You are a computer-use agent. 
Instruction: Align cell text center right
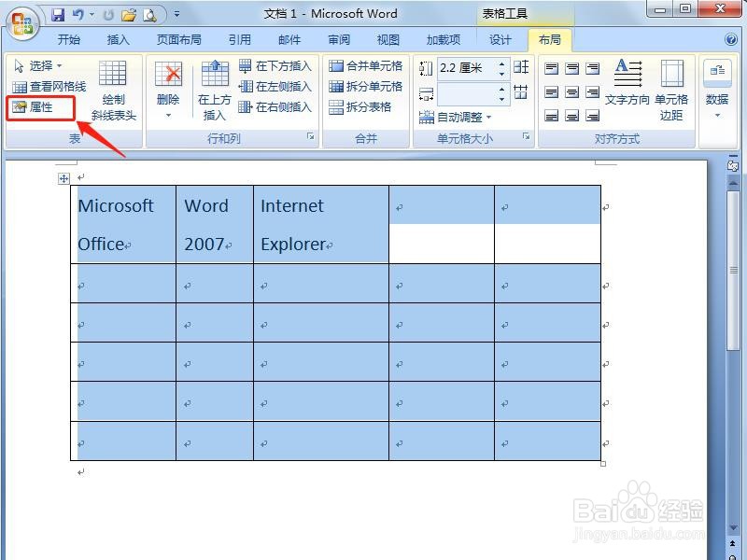click(x=592, y=91)
